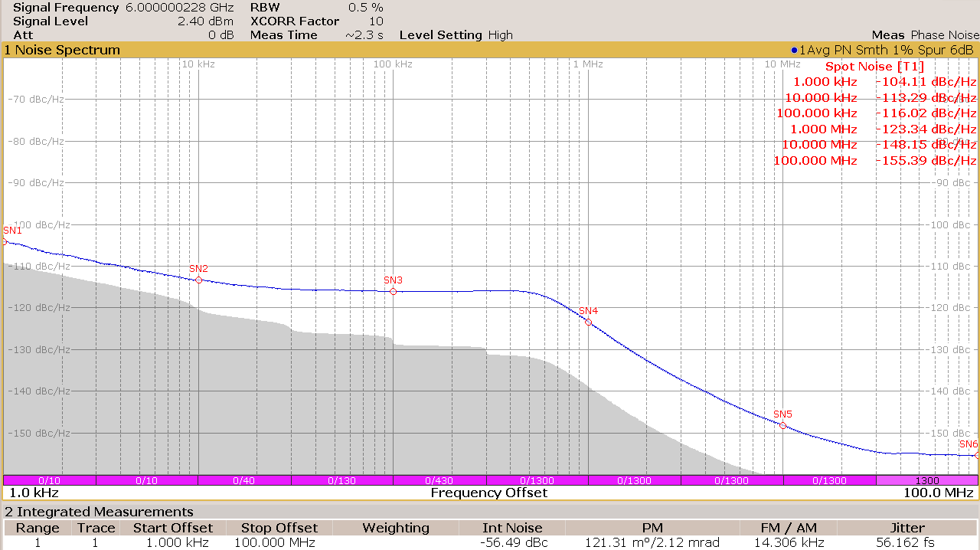
Task: Click the SN1 spot noise marker
Action: pyautogui.click(x=5, y=241)
